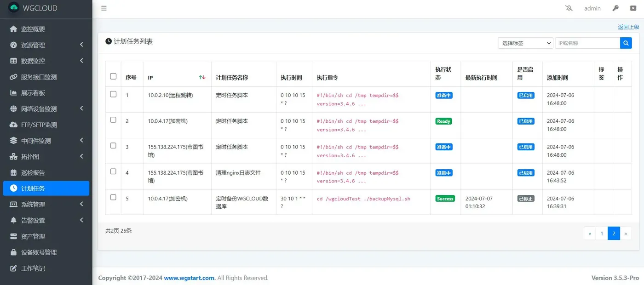Image resolution: width=644 pixels, height=285 pixels.
Task: Go to page 1 in the pagination
Action: [x=602, y=234]
